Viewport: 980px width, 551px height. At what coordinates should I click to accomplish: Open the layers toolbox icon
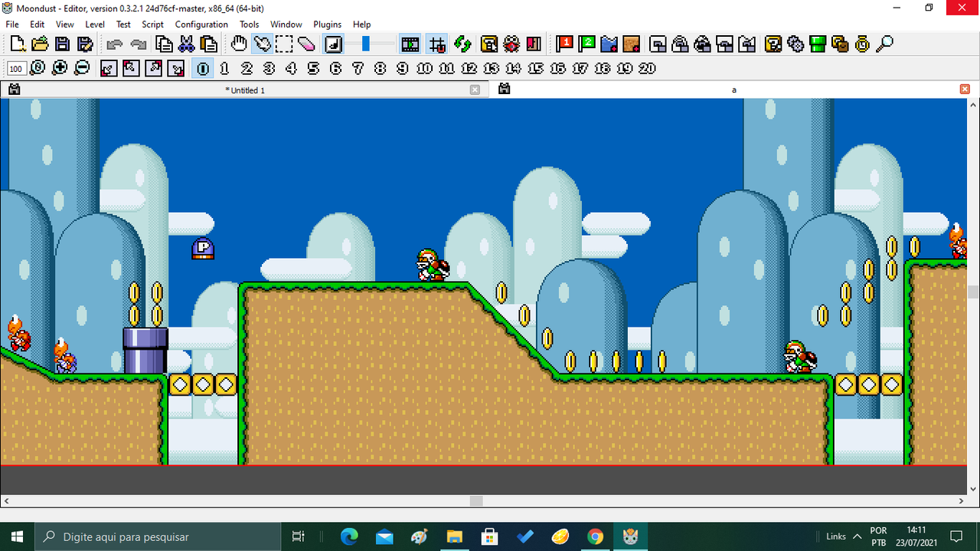(840, 44)
